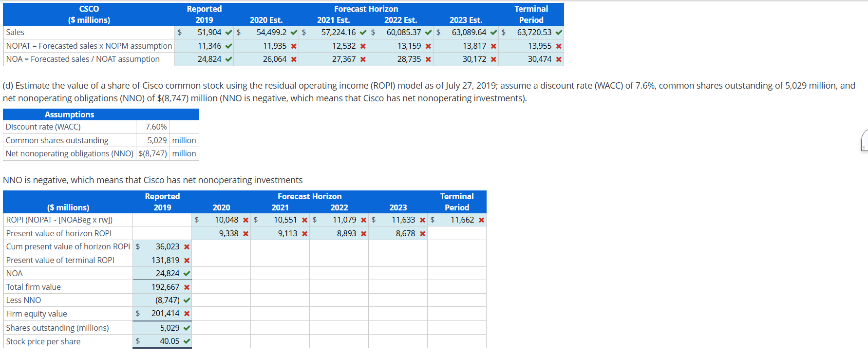Click the green check in the Less NNO row
This screenshot has width=868, height=357.
(x=187, y=301)
